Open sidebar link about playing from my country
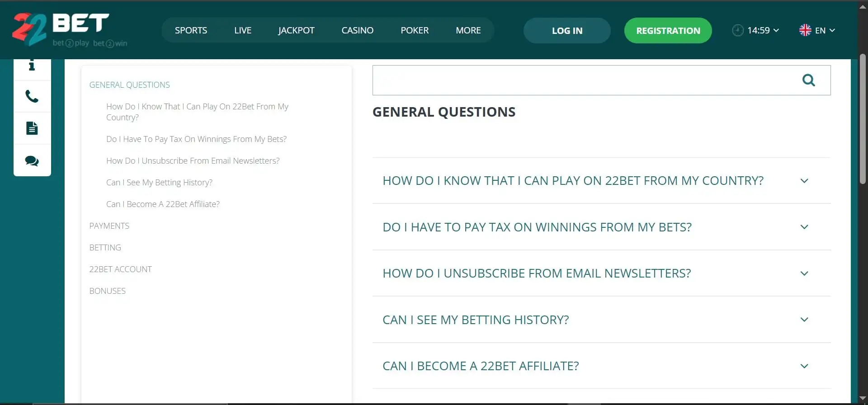Image resolution: width=868 pixels, height=405 pixels. 197,112
